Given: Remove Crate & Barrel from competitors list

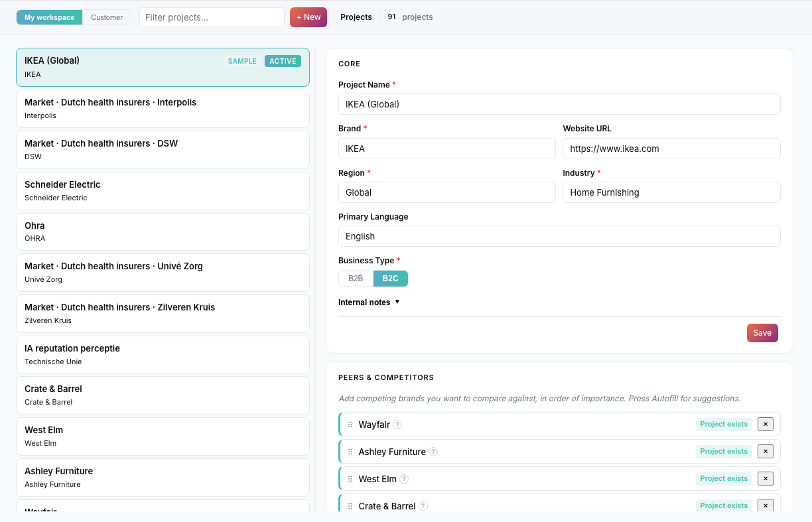Looking at the screenshot, I should pos(766,506).
